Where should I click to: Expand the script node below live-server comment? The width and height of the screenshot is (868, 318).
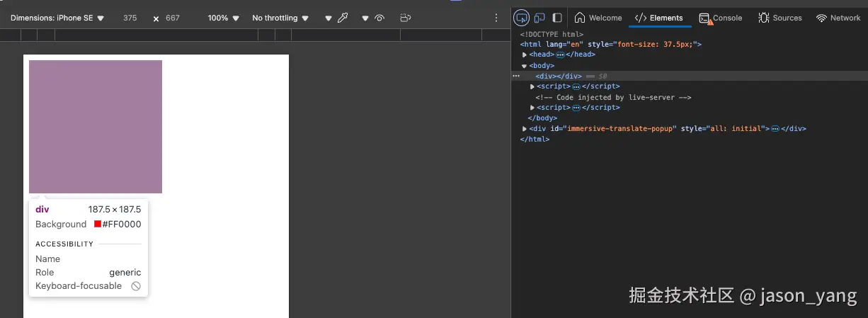[x=532, y=108]
